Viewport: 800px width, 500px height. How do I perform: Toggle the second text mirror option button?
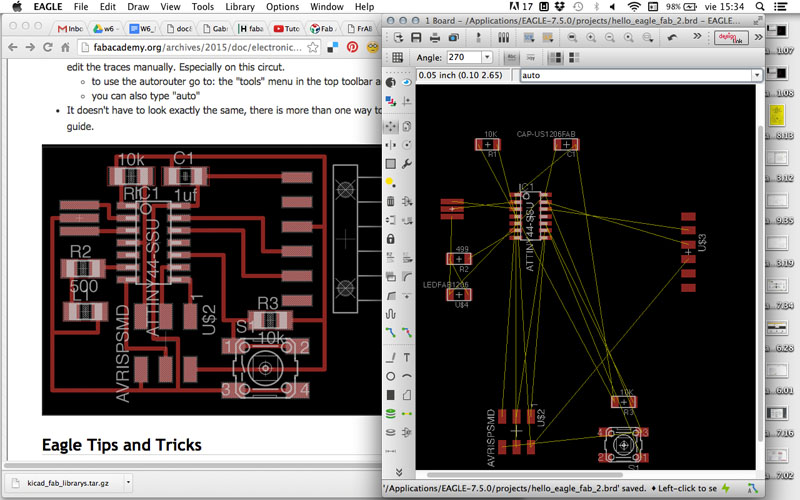click(x=530, y=57)
